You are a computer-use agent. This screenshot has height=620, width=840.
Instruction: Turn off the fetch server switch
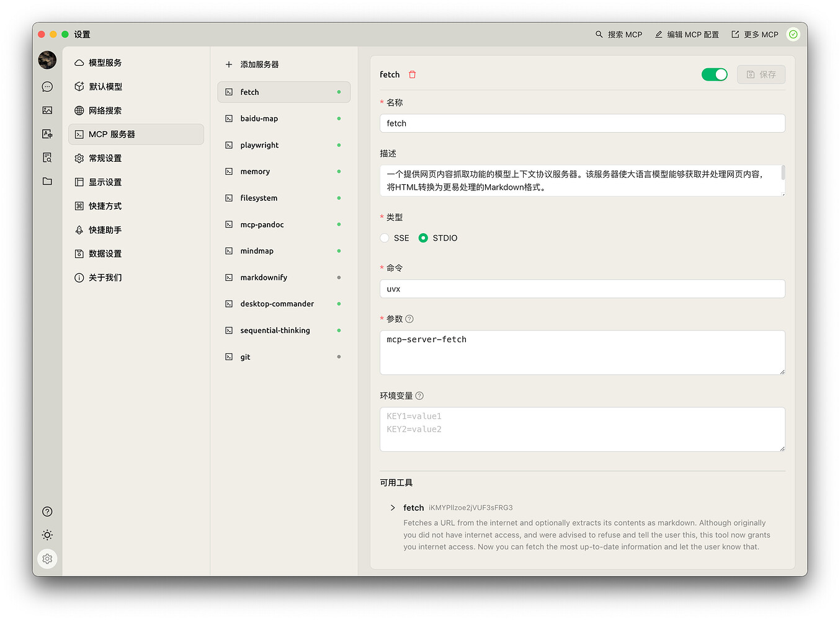click(x=715, y=74)
